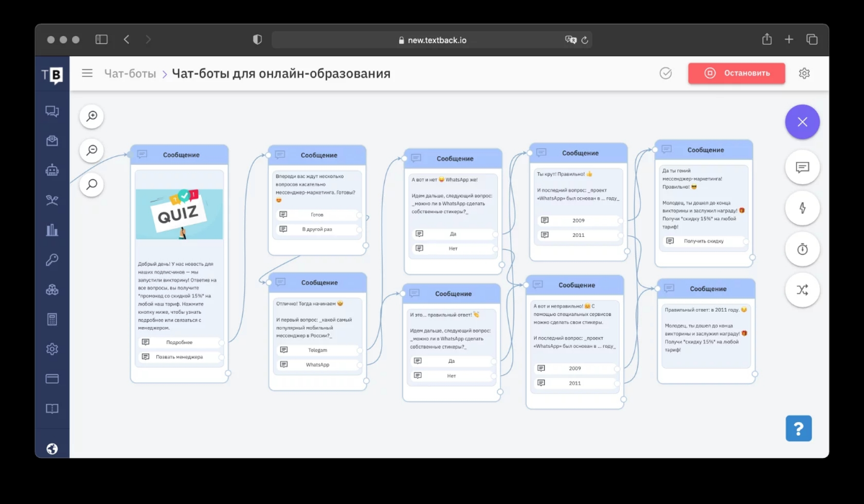
Task: Add a message block from palette
Action: coord(802,168)
